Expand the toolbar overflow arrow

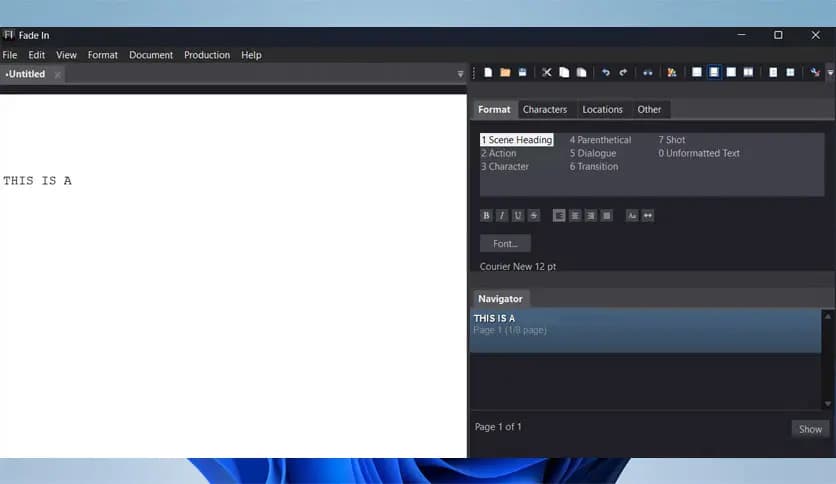(x=830, y=73)
